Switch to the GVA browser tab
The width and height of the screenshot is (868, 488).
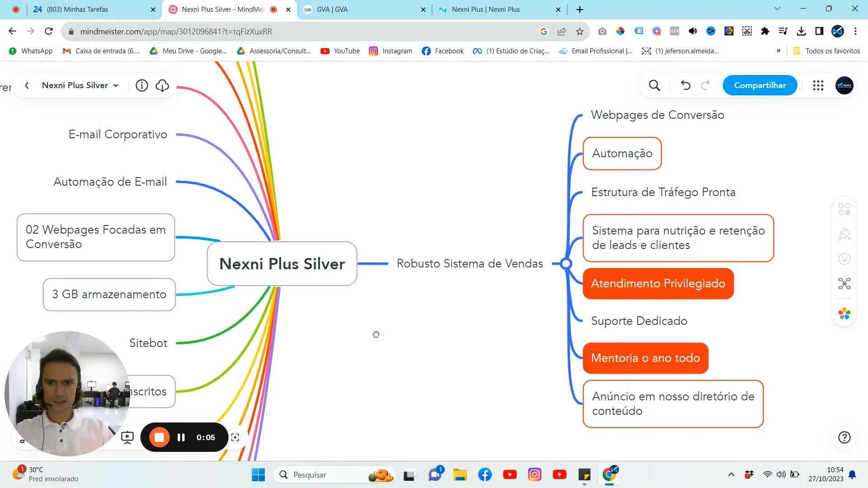tap(364, 9)
